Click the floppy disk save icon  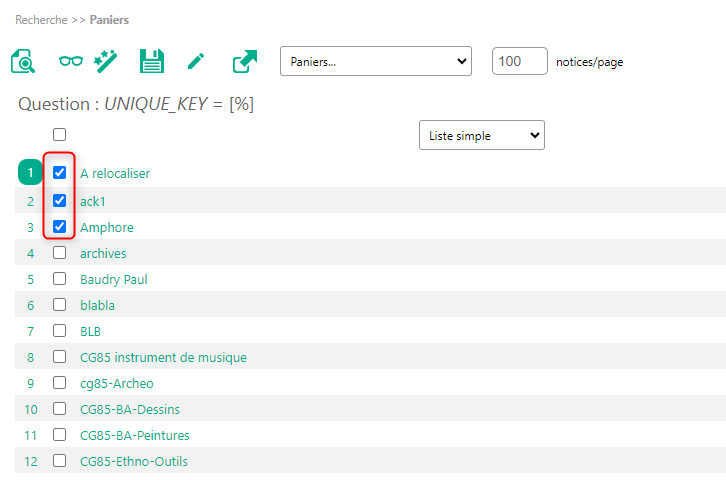tap(151, 62)
